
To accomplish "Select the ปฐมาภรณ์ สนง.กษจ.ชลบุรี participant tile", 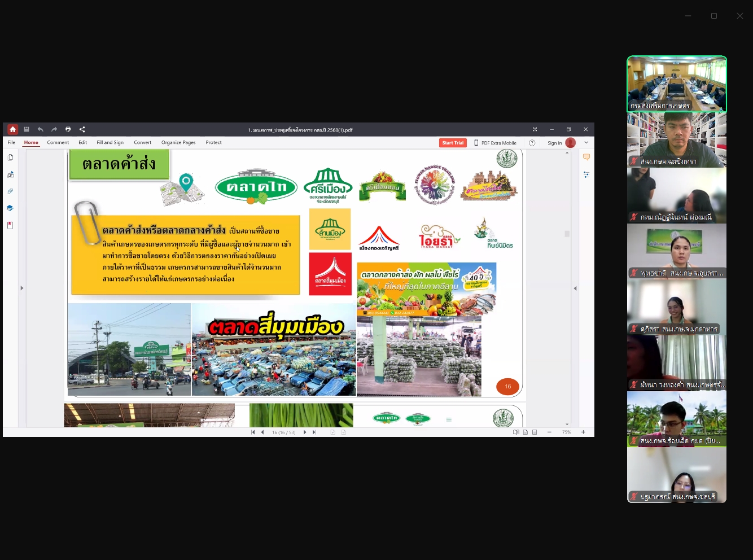I will click(677, 475).
